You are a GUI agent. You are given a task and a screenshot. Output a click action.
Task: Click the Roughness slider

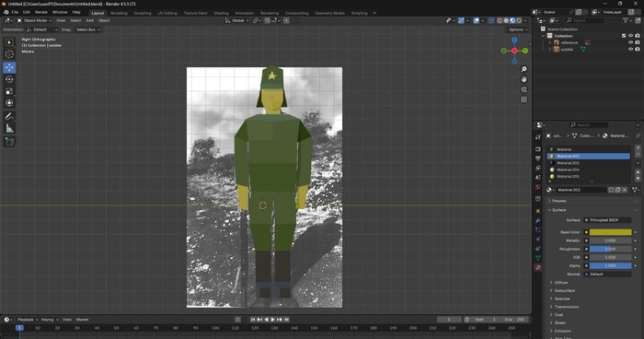coord(610,249)
